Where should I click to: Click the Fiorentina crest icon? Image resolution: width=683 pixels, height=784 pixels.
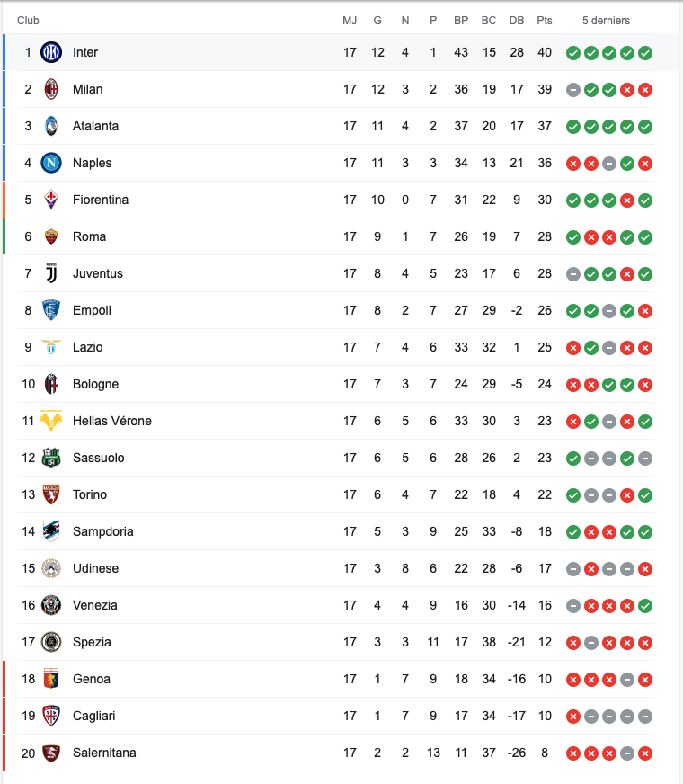point(51,200)
